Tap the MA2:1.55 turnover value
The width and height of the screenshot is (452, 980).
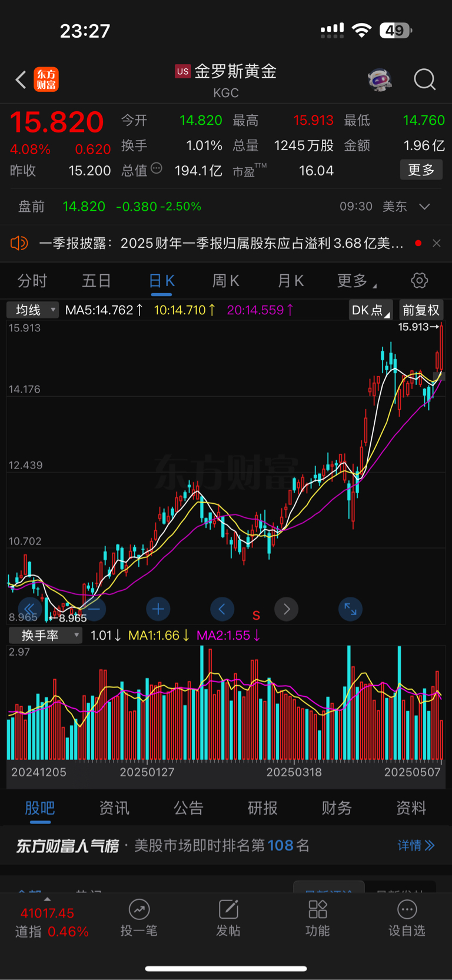click(x=228, y=636)
